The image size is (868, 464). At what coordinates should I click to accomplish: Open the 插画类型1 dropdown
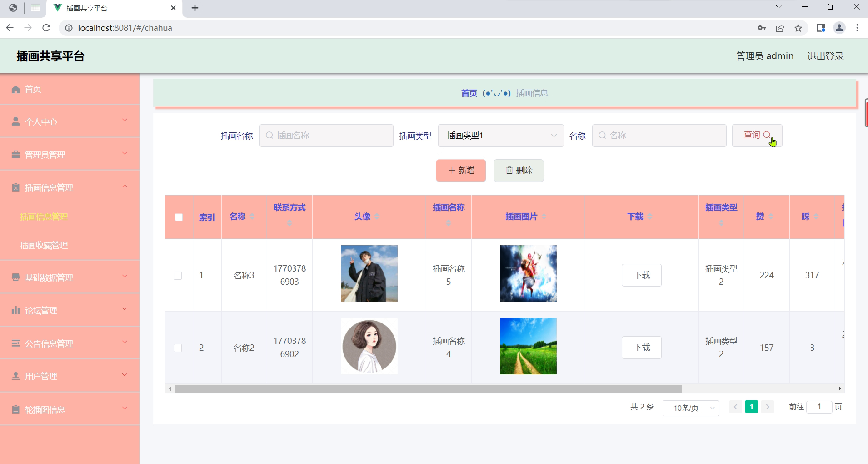[500, 135]
